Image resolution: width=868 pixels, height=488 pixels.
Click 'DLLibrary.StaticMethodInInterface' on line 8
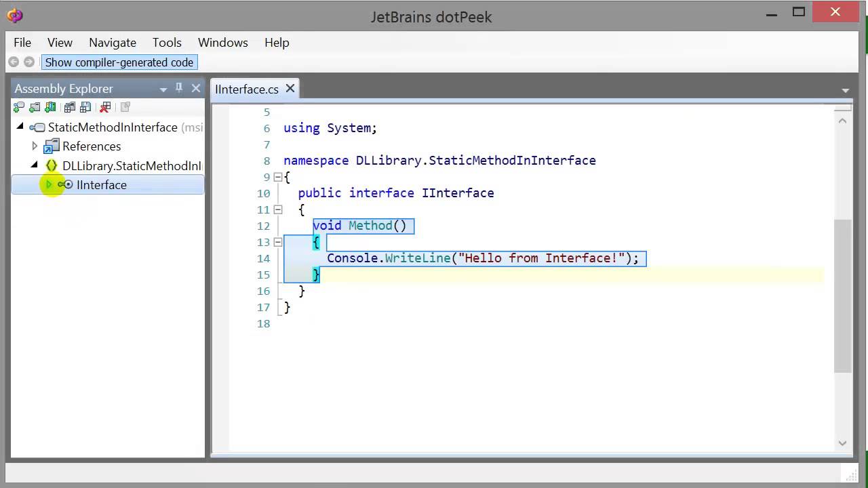coord(476,161)
